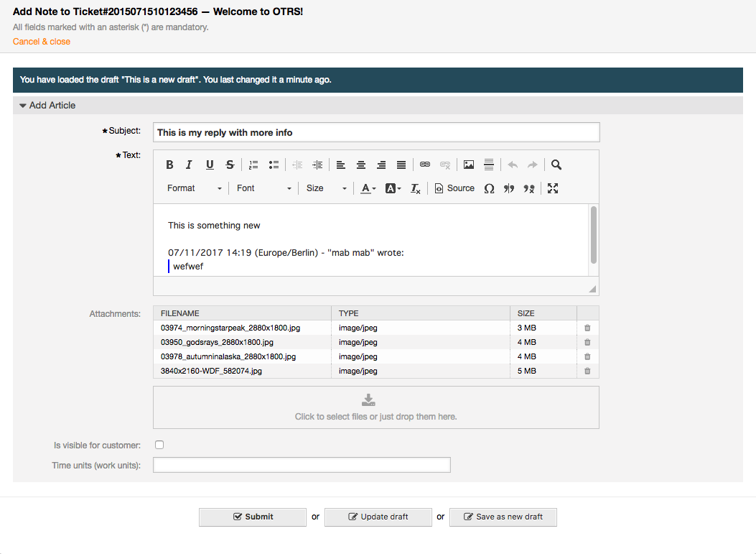Insert a numbered list
The image size is (756, 554).
coord(253,165)
